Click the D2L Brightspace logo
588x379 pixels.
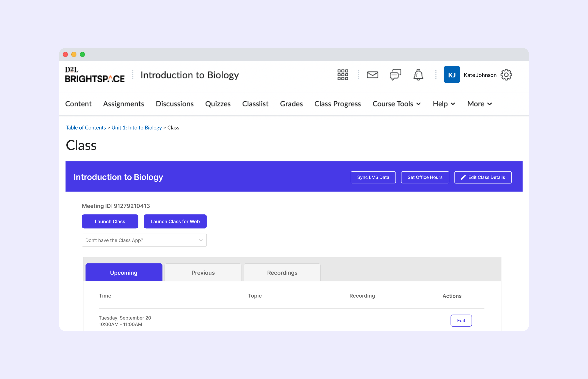95,75
